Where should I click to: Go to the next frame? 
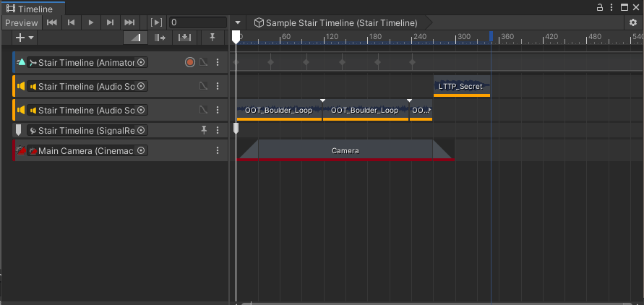[x=110, y=22]
